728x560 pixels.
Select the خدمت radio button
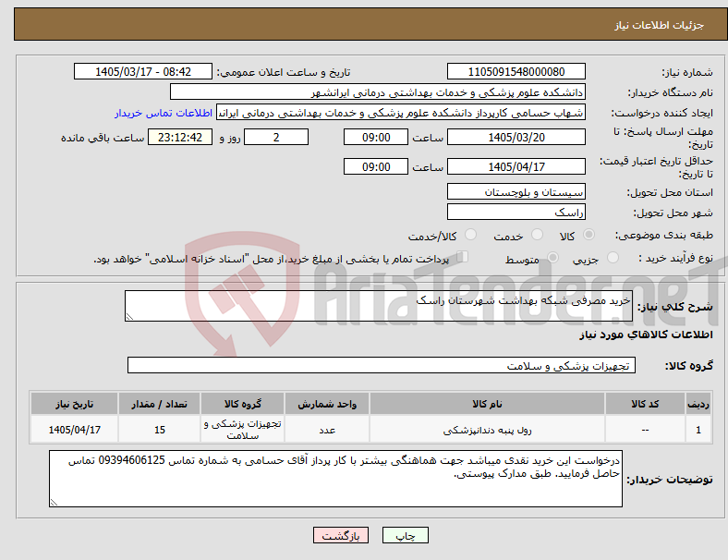(x=537, y=235)
